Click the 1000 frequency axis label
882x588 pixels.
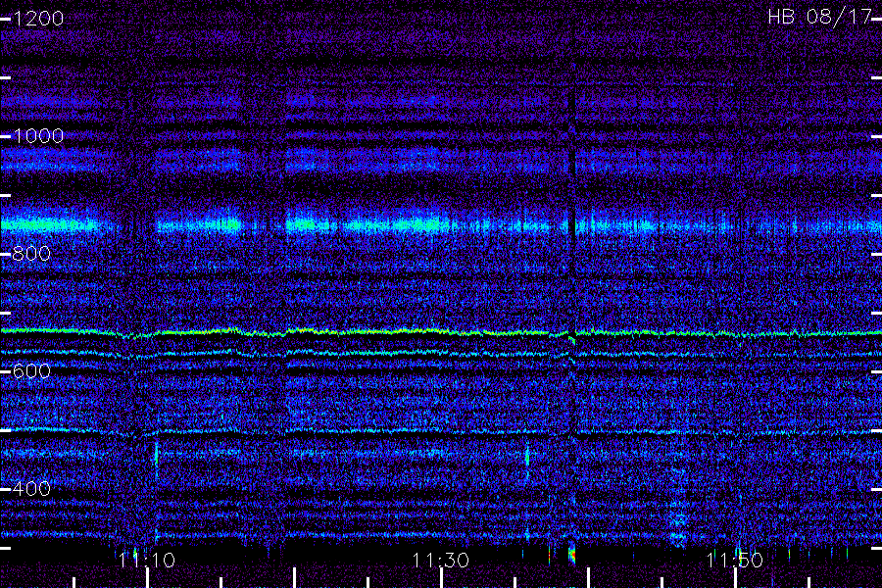pyautogui.click(x=38, y=136)
